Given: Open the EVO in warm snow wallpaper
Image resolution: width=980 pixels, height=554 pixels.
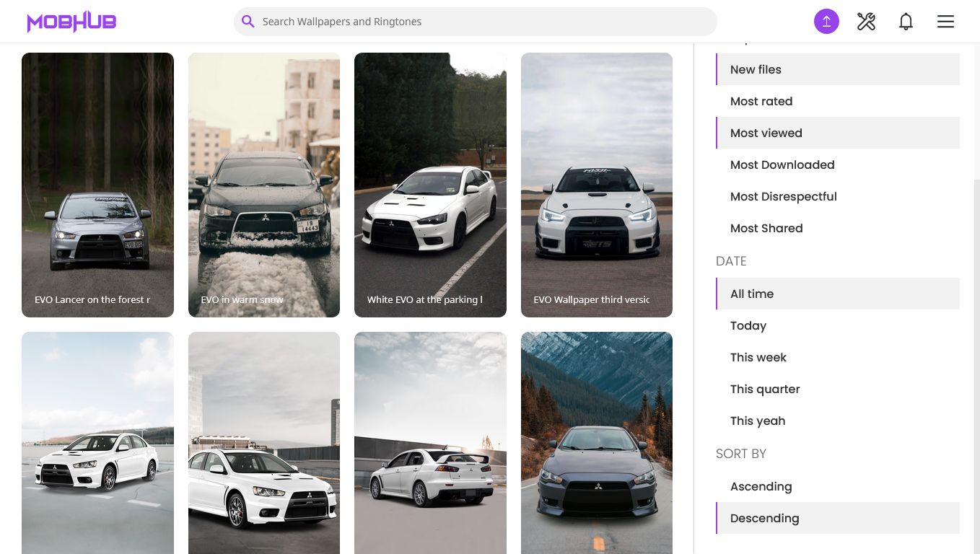Looking at the screenshot, I should point(264,185).
